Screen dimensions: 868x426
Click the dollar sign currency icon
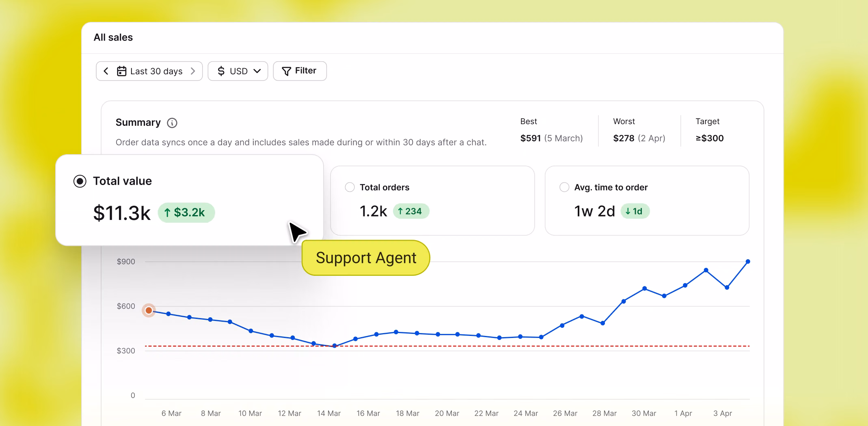pyautogui.click(x=221, y=71)
